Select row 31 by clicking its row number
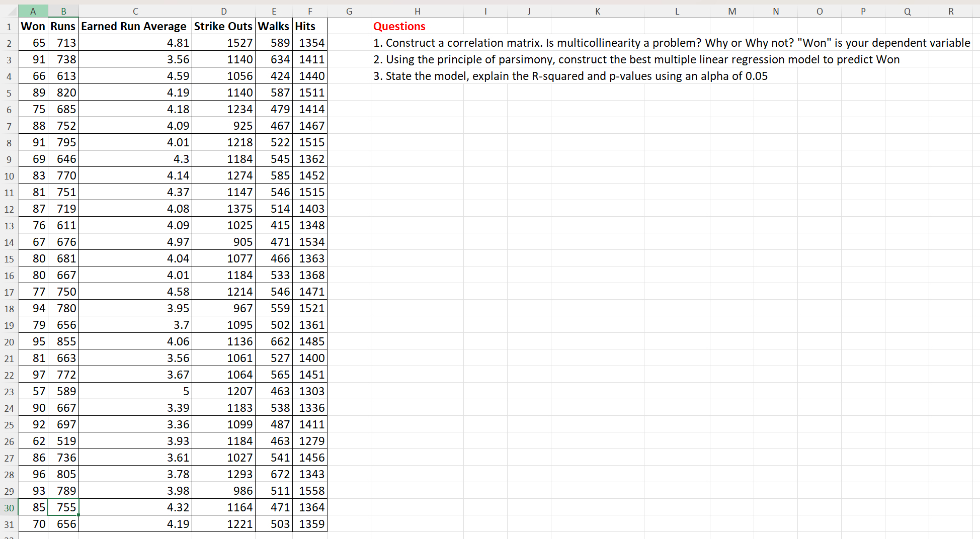The width and height of the screenshot is (980, 539). point(9,524)
